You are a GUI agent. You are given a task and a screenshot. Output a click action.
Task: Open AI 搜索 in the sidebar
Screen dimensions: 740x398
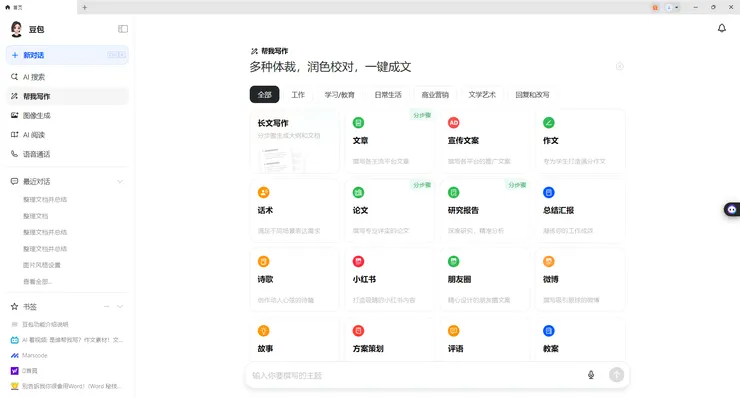tap(67, 77)
